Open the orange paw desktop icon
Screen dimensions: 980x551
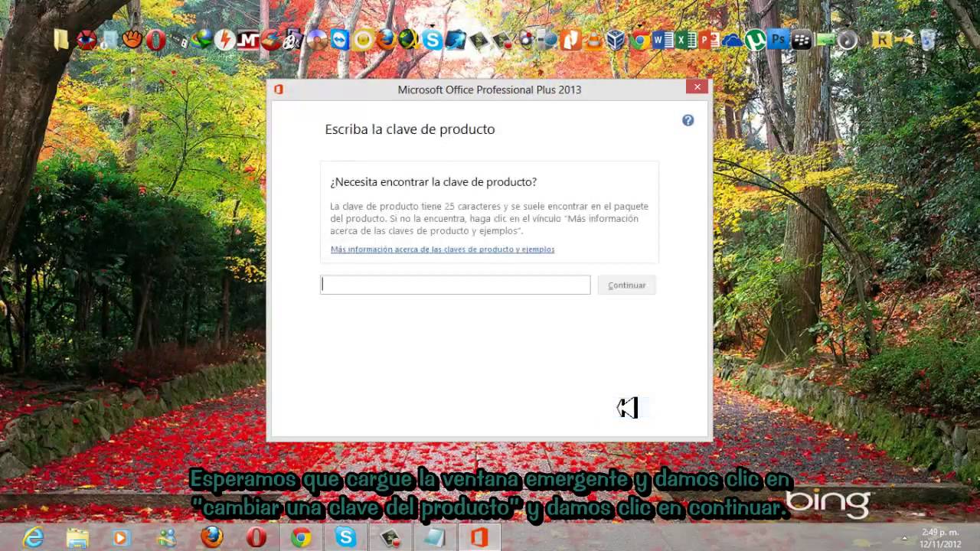132,40
